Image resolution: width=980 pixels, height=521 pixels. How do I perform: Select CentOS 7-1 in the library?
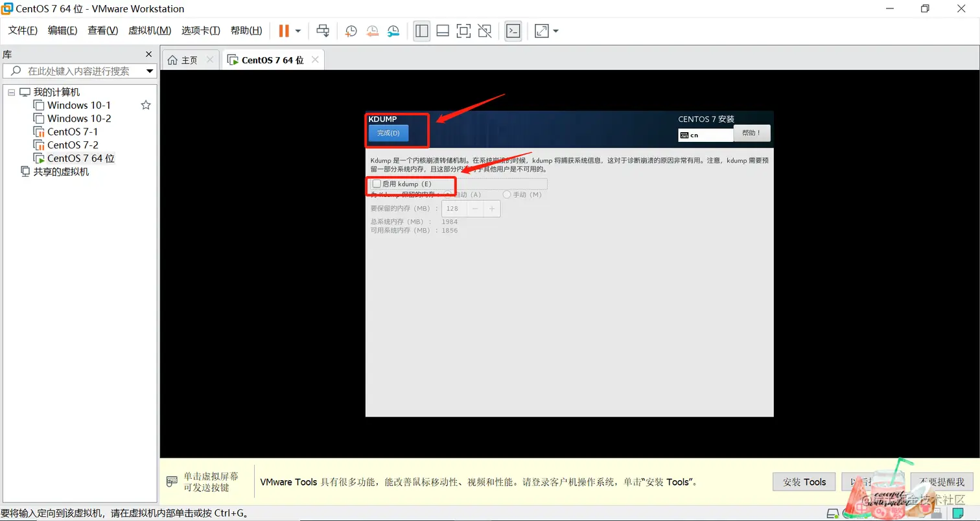click(73, 132)
